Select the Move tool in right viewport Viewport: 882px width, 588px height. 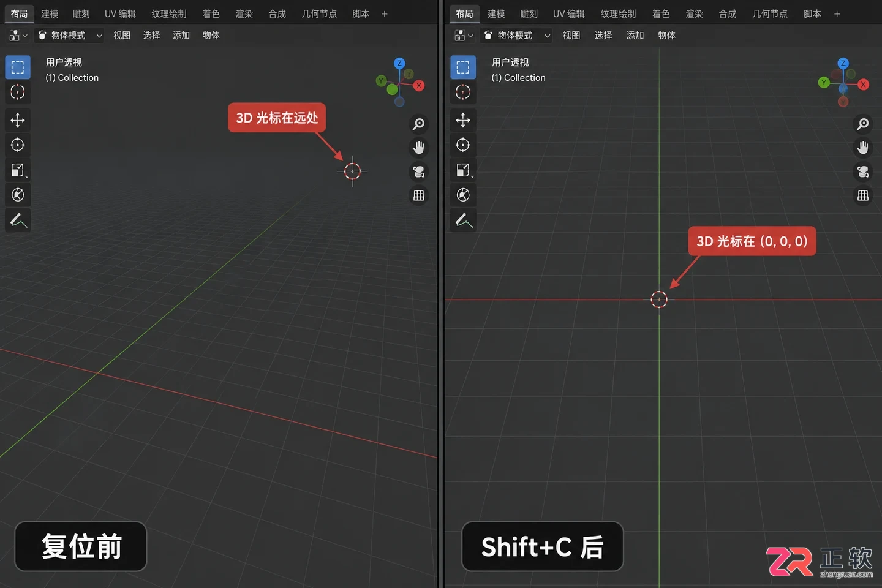[463, 120]
